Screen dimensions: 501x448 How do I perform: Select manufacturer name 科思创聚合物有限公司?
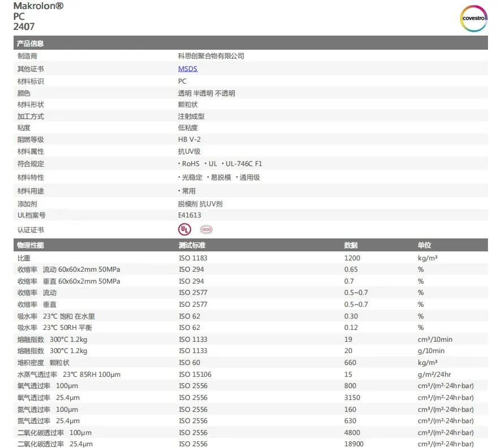[211, 56]
